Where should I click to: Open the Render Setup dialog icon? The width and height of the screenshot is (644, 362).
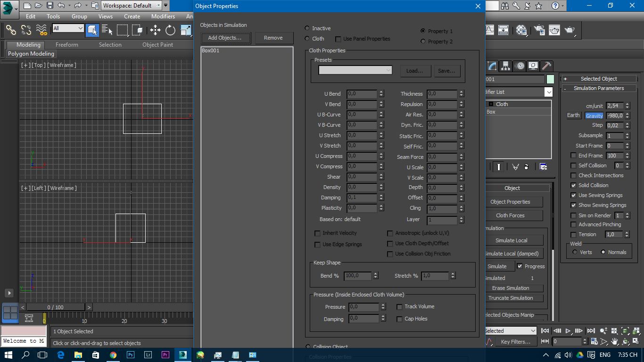tap(540, 30)
